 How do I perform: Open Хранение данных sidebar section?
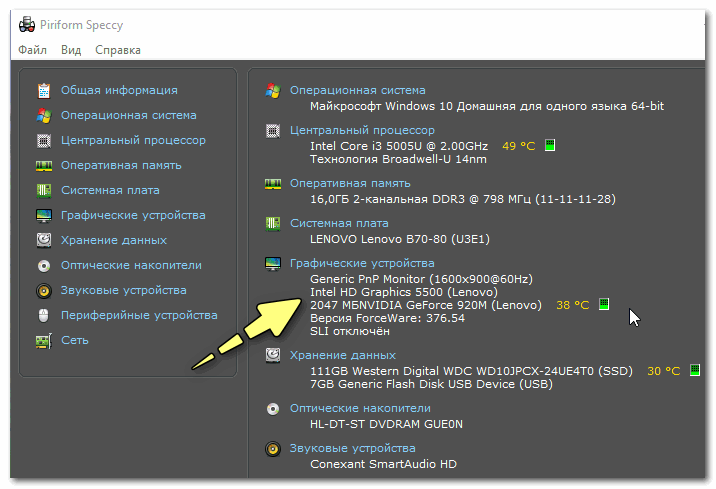(114, 240)
